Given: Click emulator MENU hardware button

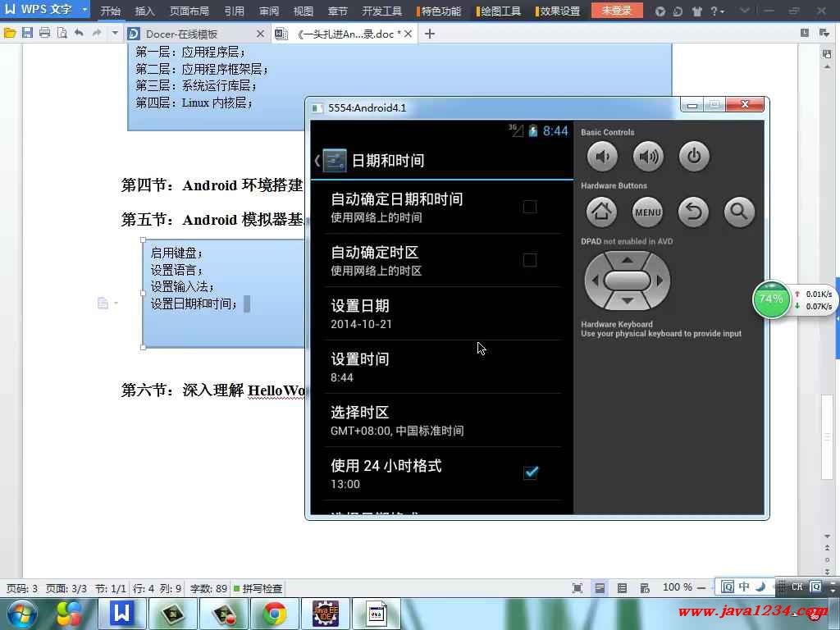Looking at the screenshot, I should (x=648, y=212).
